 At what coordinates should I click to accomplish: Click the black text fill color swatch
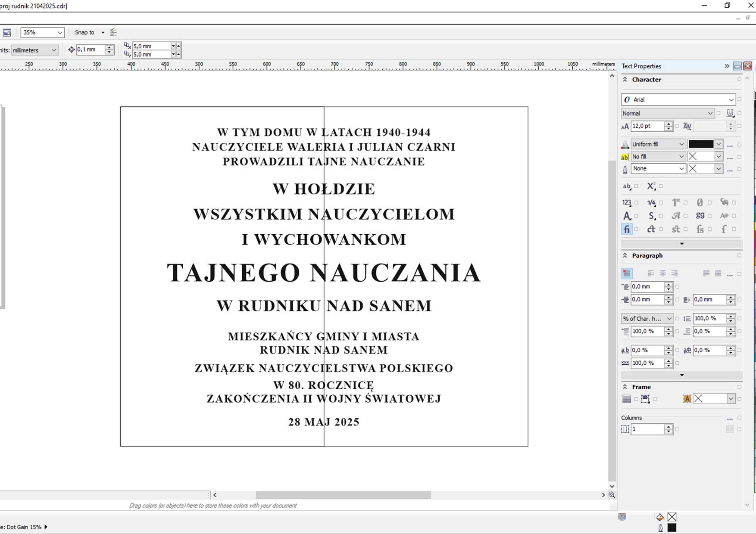tap(701, 144)
